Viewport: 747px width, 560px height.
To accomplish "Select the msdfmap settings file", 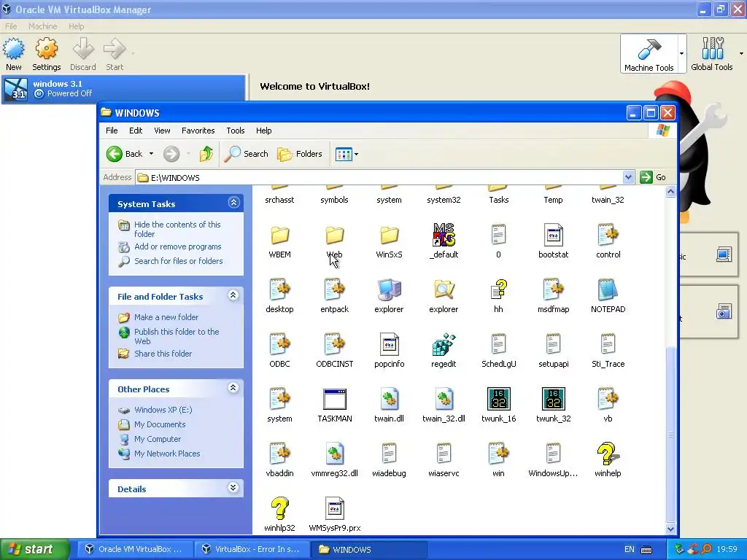I will click(x=553, y=290).
